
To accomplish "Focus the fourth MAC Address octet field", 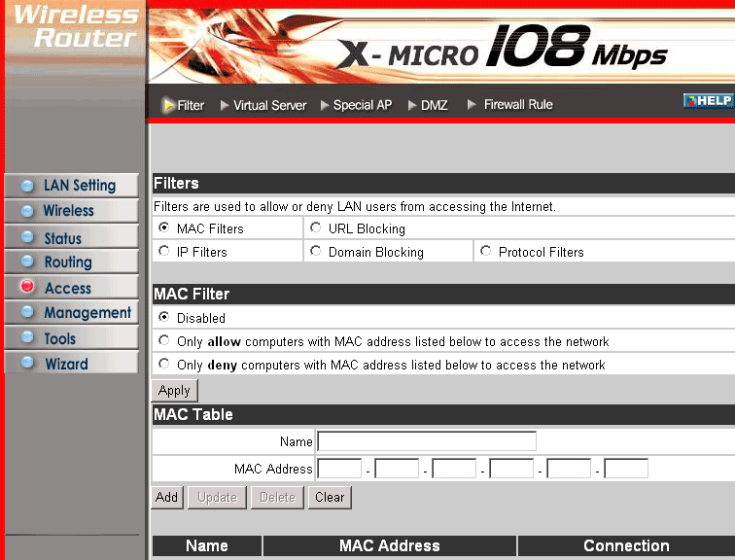I will click(x=511, y=469).
